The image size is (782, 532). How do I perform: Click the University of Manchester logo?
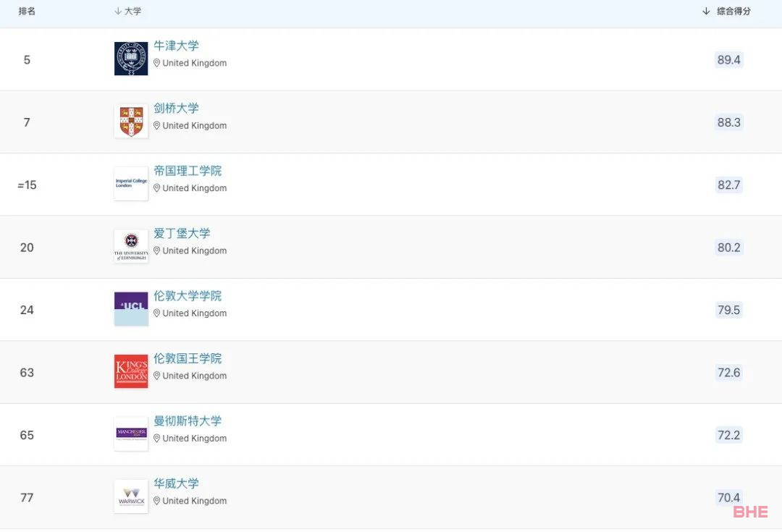(131, 434)
